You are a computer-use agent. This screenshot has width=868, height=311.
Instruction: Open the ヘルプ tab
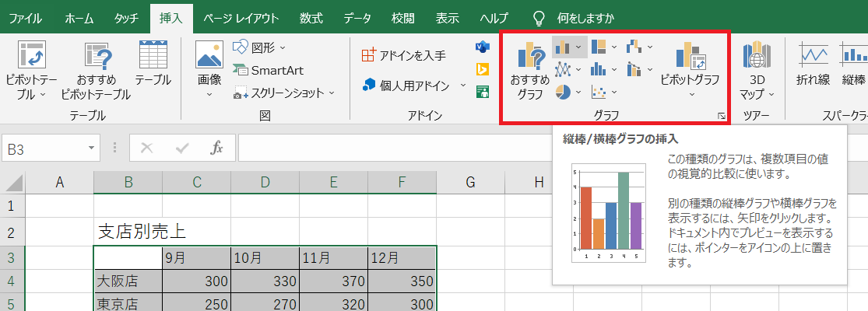(x=494, y=18)
